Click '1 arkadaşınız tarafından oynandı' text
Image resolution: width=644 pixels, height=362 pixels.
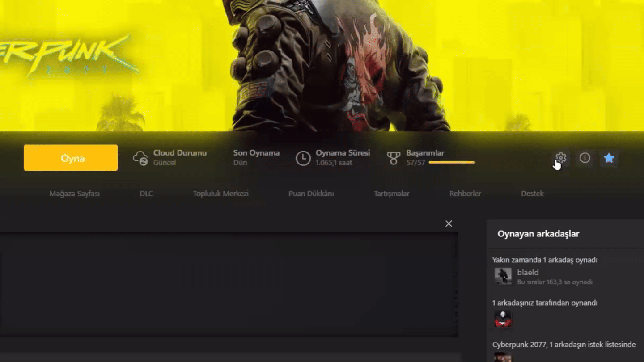point(545,303)
